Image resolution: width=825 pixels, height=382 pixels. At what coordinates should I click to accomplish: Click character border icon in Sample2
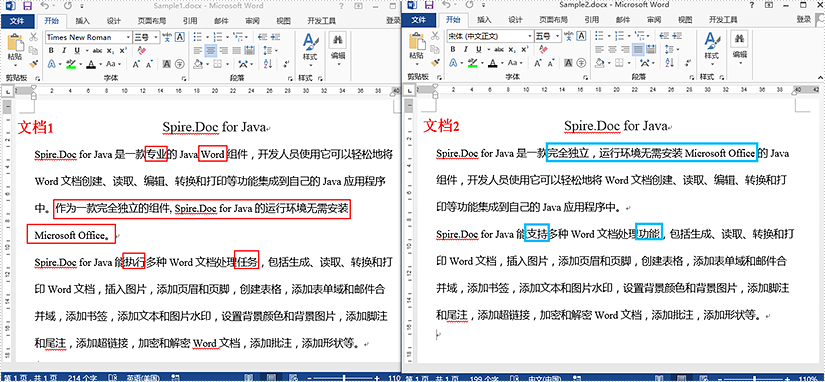pos(581,36)
